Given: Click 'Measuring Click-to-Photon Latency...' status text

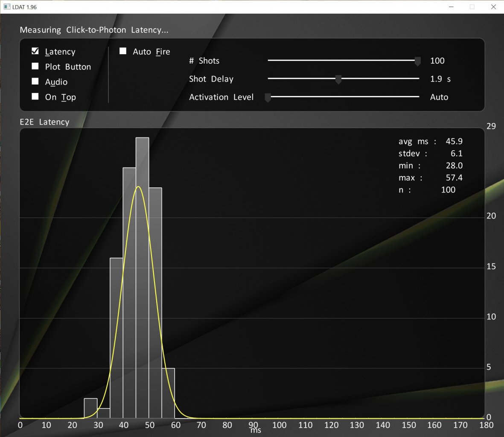Looking at the screenshot, I should [x=94, y=30].
